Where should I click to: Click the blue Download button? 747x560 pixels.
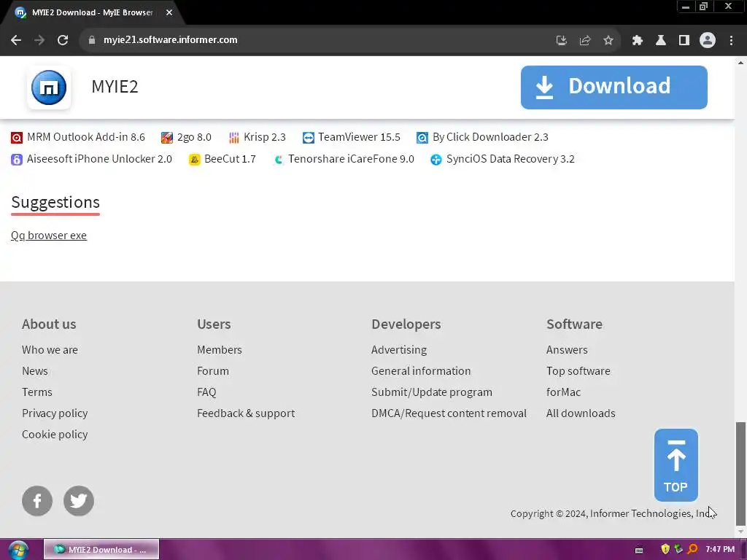pyautogui.click(x=614, y=87)
